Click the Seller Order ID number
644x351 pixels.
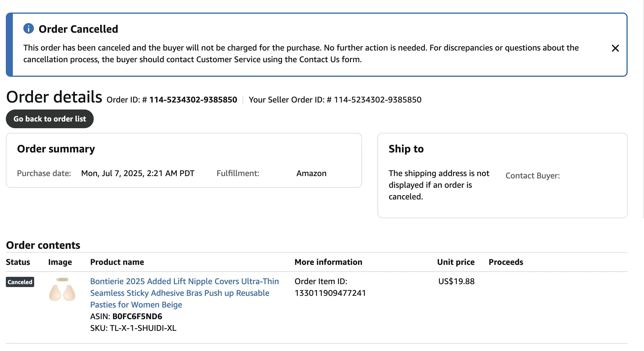(x=377, y=100)
